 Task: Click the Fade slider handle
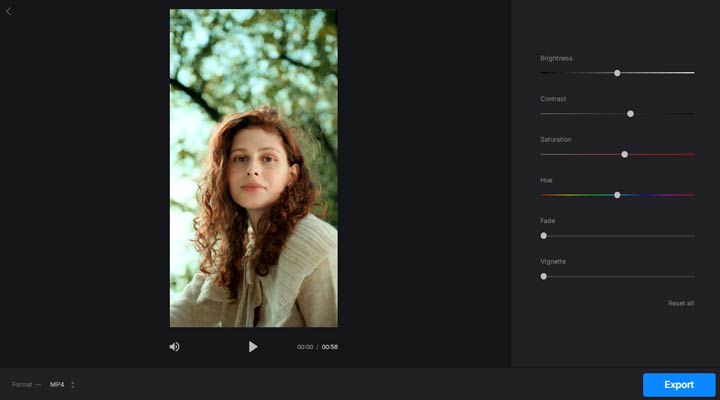544,236
